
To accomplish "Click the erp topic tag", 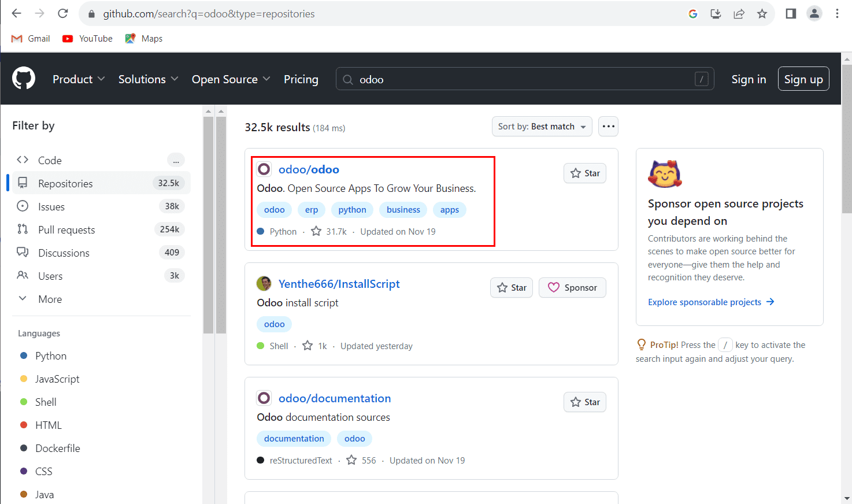I will click(312, 210).
